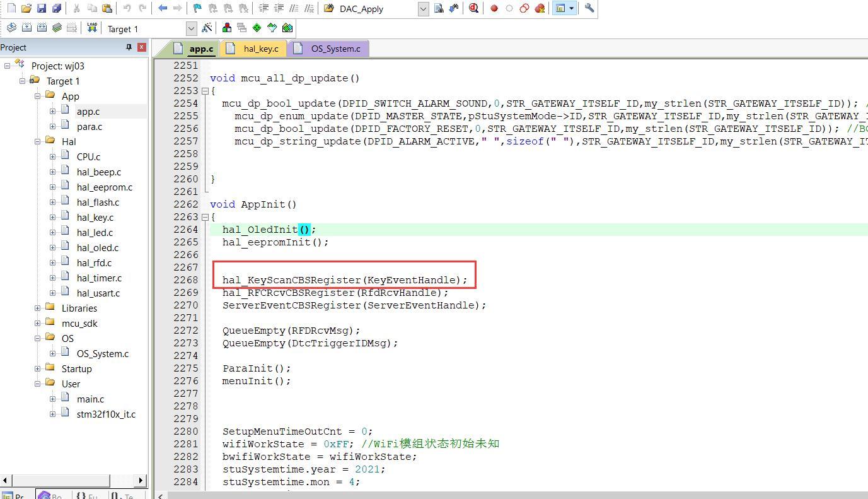Insert a bookmark with the flag icon
This screenshot has height=499, width=868.
198,9
